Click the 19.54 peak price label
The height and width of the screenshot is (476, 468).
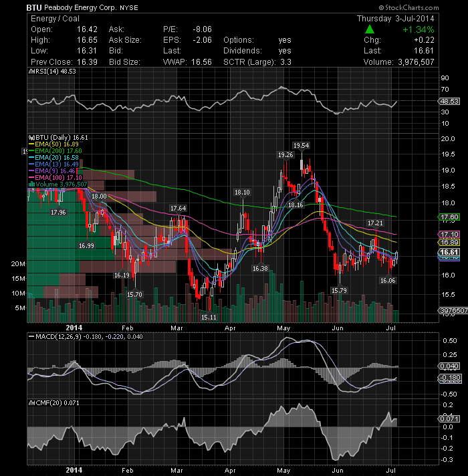click(301, 146)
